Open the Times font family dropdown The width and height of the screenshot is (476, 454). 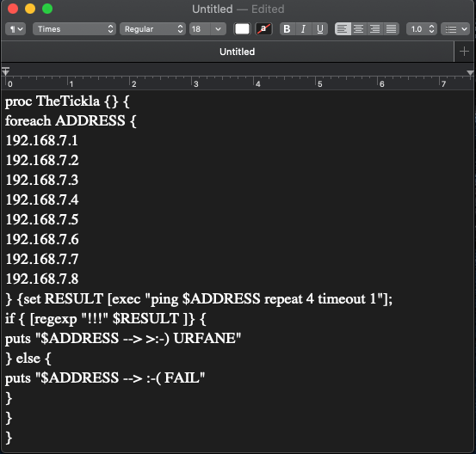click(x=74, y=29)
